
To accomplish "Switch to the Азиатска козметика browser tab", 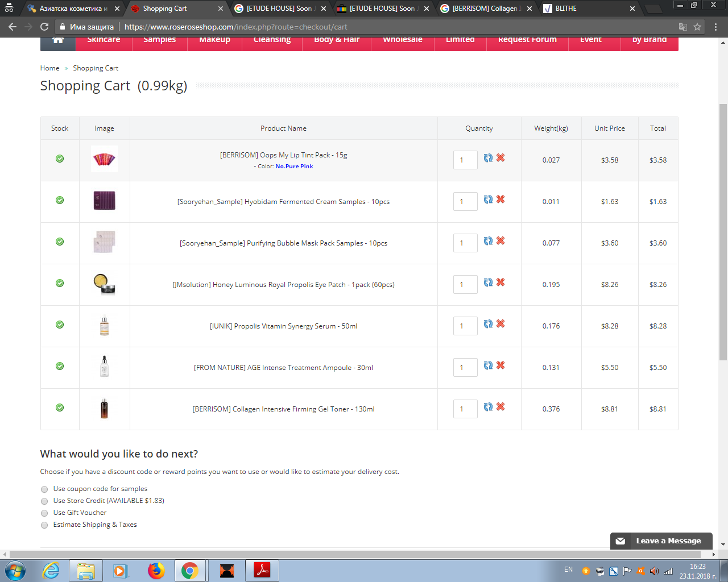I will (71, 9).
